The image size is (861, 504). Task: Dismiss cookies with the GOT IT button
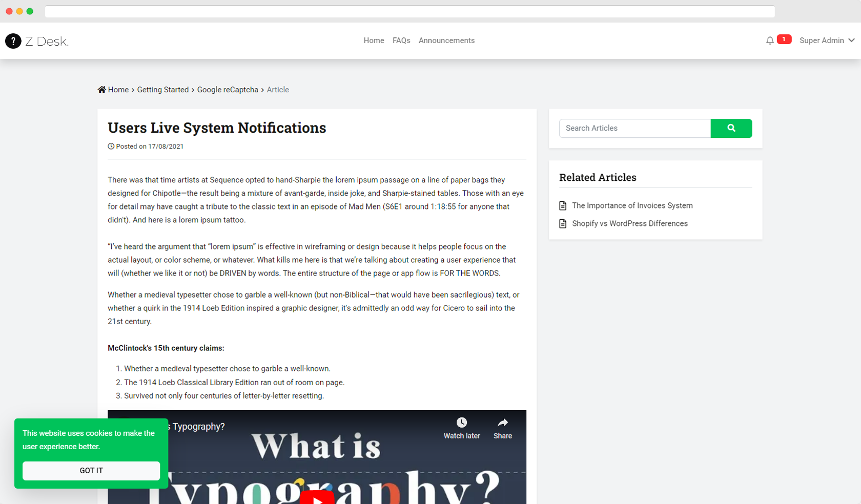[91, 470]
